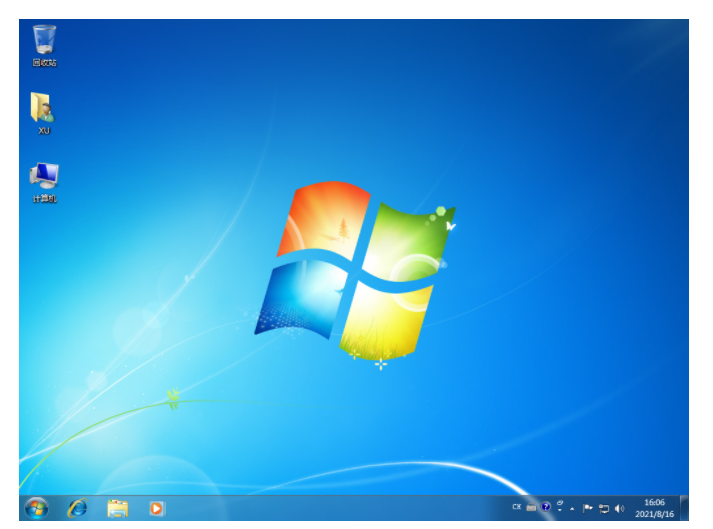Switch input language via CH indicator
Screen dimensions: 713x529
(x=516, y=507)
